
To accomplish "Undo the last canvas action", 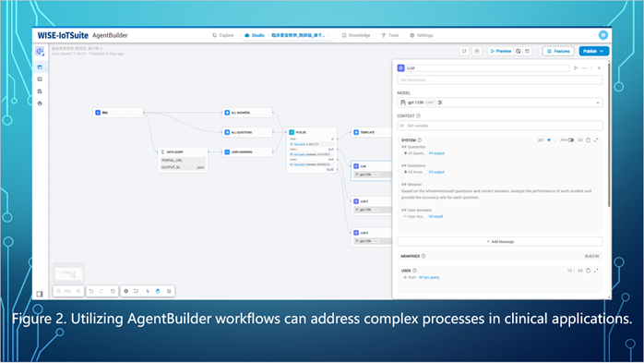I will [91, 291].
